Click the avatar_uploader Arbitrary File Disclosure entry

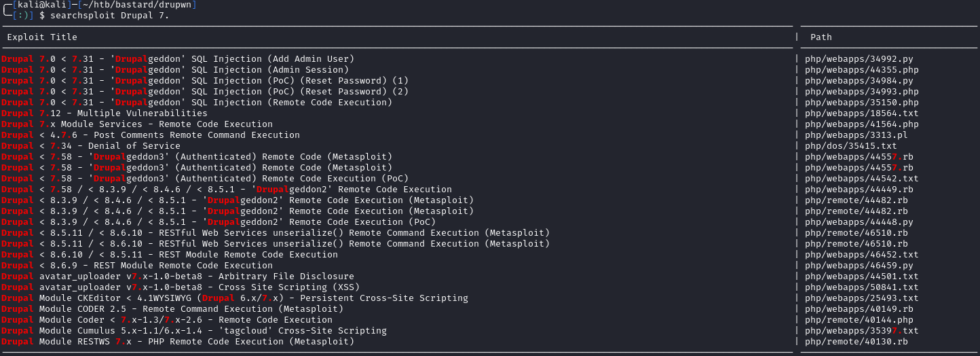tap(178, 277)
